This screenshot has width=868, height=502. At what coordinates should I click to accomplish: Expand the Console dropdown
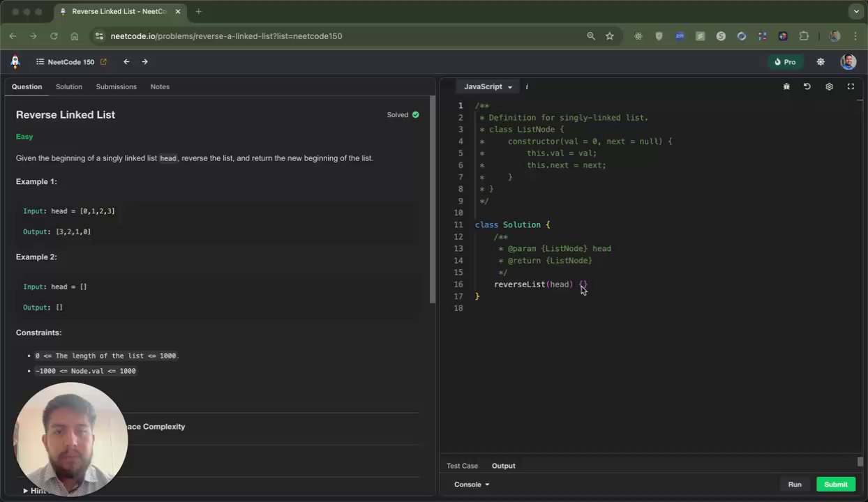pyautogui.click(x=472, y=485)
